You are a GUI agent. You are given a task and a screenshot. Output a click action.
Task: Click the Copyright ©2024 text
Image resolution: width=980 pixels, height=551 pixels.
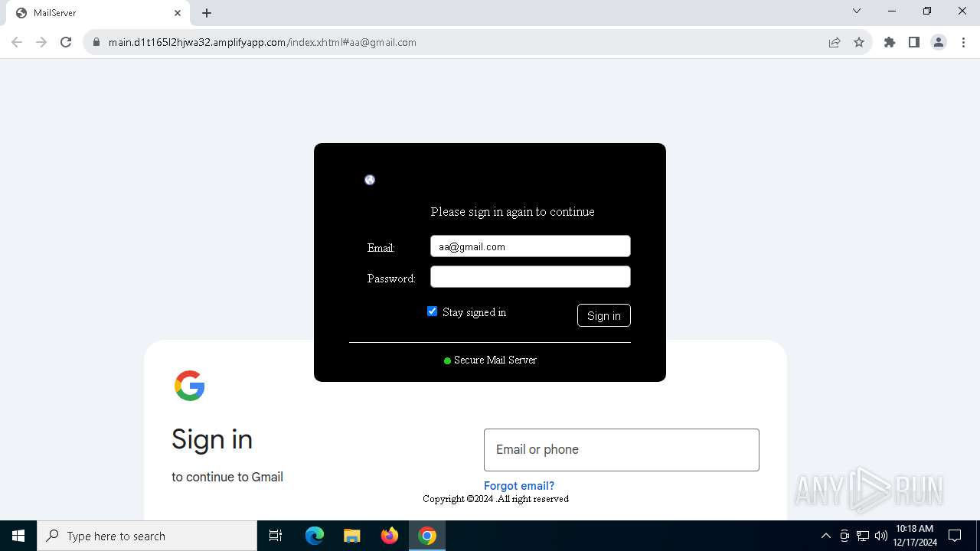tap(495, 499)
